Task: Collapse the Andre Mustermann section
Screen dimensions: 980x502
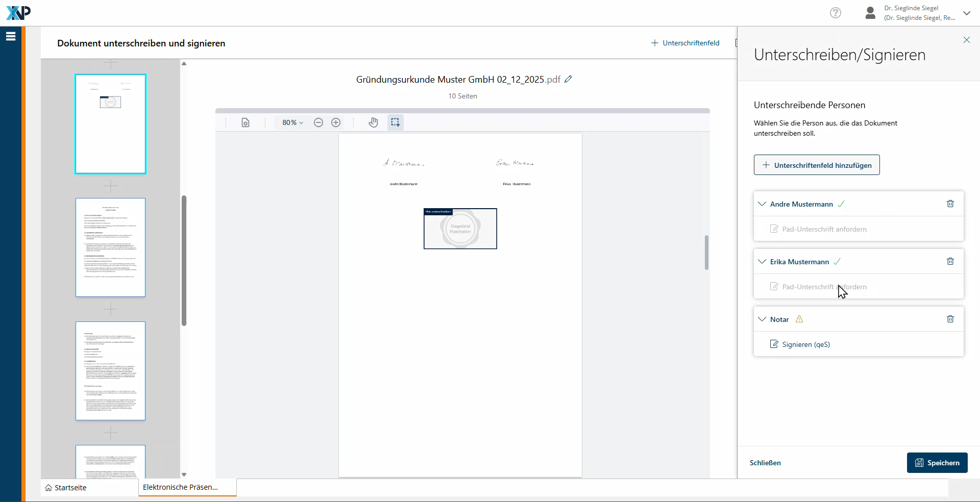Action: point(762,204)
